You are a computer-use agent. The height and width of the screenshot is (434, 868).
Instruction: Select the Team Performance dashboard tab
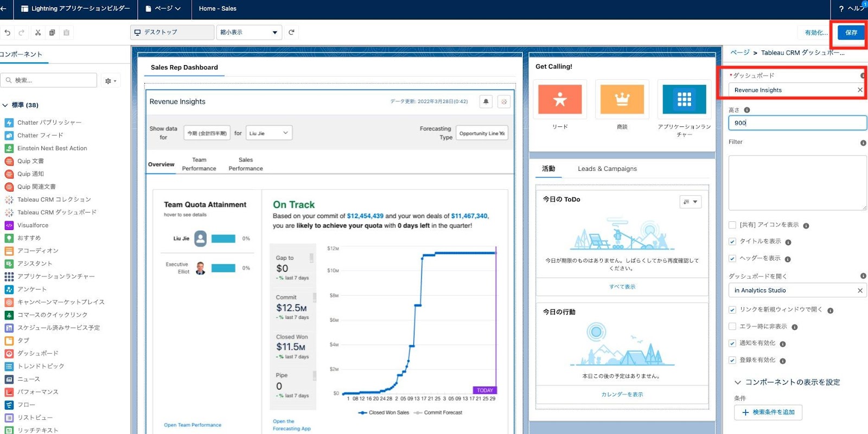pos(199,164)
